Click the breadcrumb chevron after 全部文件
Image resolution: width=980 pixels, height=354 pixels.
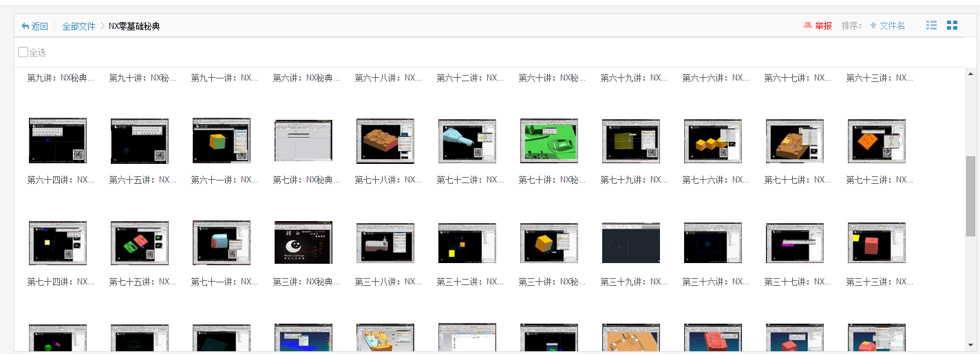click(102, 26)
